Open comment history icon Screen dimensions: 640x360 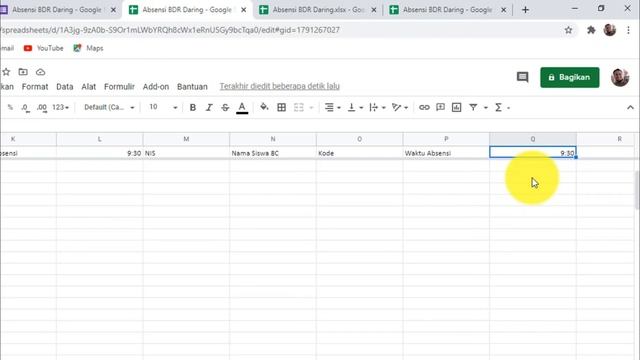tap(522, 77)
